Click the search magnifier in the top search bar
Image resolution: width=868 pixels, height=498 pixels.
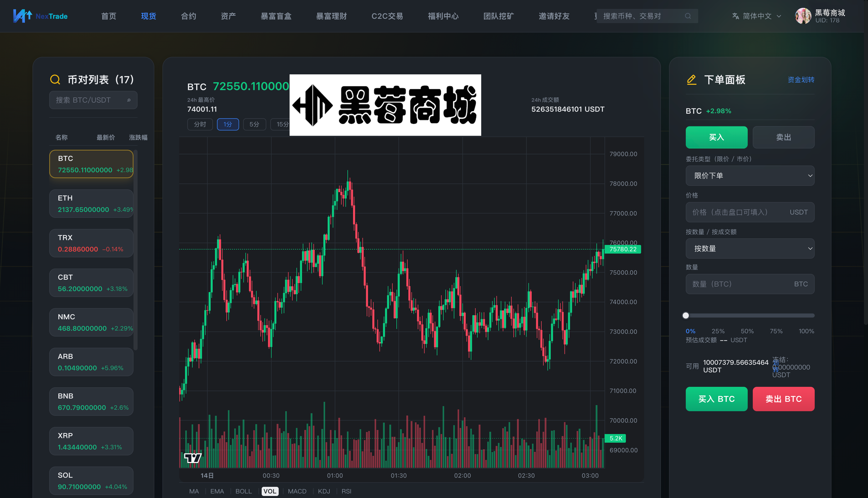pyautogui.click(x=688, y=16)
